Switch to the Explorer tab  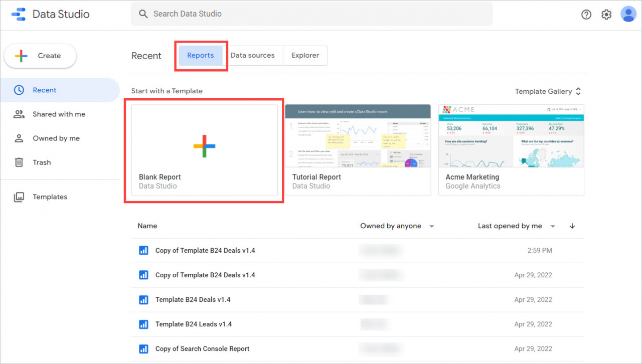[305, 56]
